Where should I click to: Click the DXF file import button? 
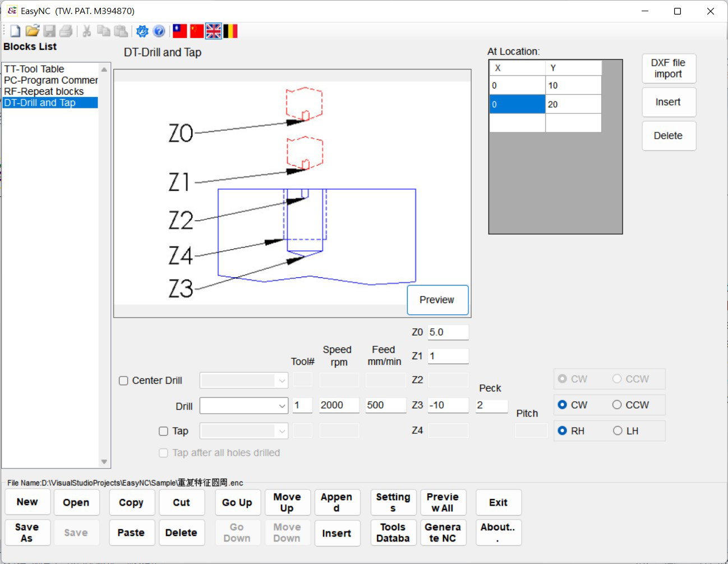669,68
